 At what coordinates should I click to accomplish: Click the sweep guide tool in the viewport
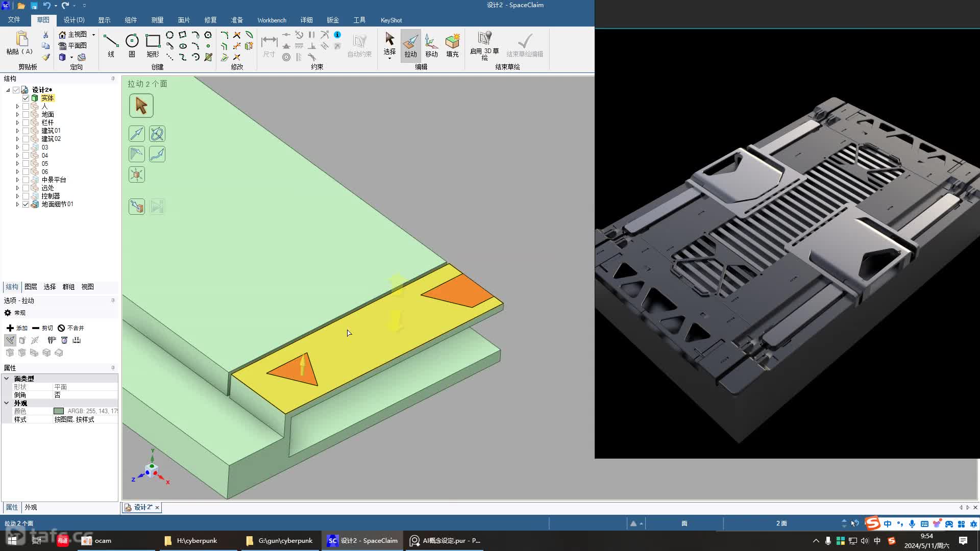pyautogui.click(x=157, y=154)
